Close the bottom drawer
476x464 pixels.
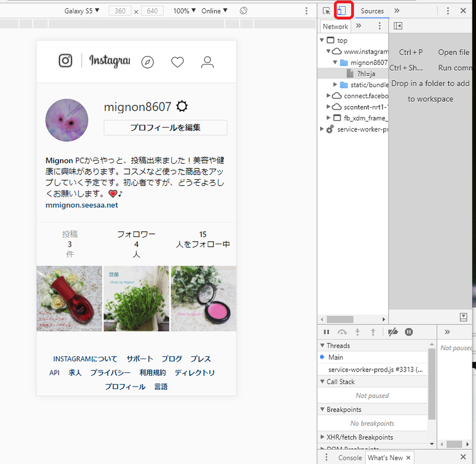(463, 457)
